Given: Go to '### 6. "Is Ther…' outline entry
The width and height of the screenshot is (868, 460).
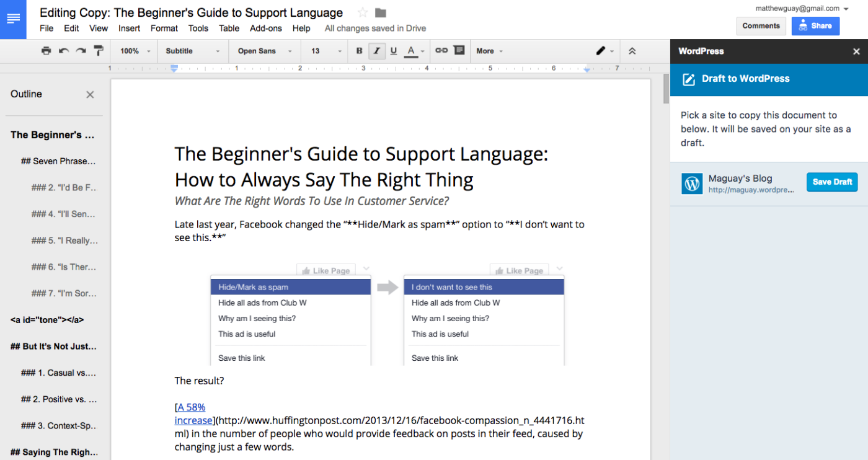Looking at the screenshot, I should tap(64, 267).
